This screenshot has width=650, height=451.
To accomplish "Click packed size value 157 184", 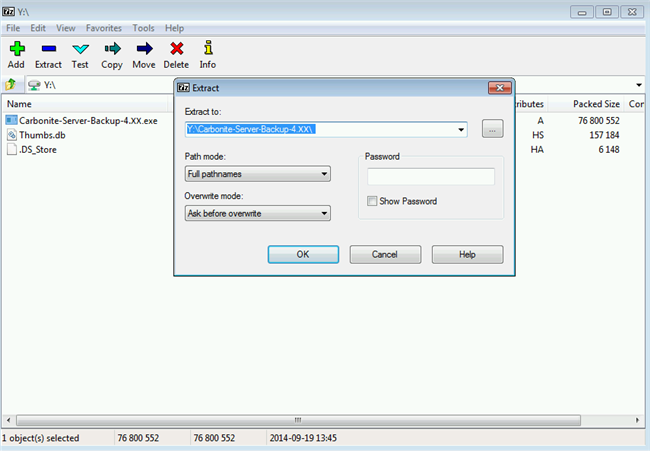I will coord(604,135).
